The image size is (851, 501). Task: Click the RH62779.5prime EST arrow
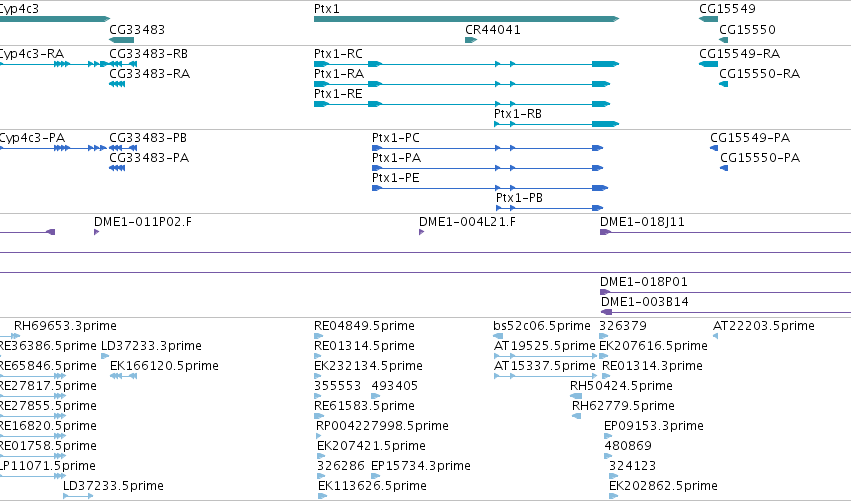click(577, 416)
